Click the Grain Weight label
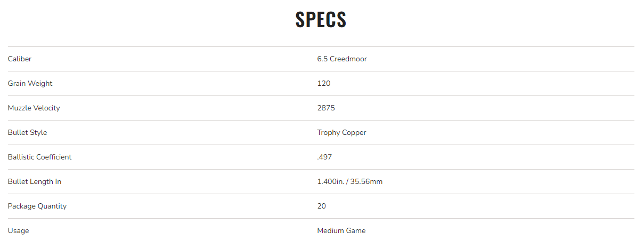 30,84
